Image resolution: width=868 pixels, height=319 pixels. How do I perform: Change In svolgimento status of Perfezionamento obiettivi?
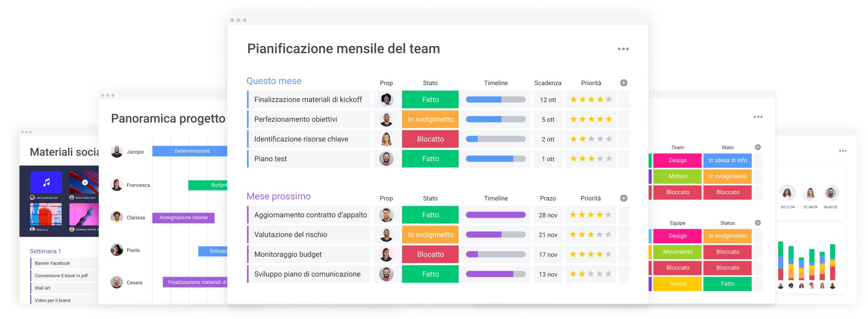point(430,119)
